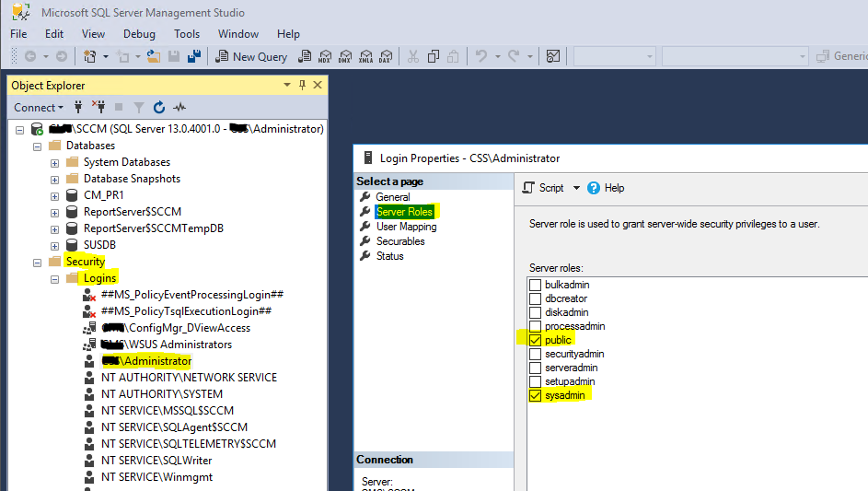Viewport: 868px width, 491px height.
Task: Check the serveradmin server role
Action: (535, 368)
